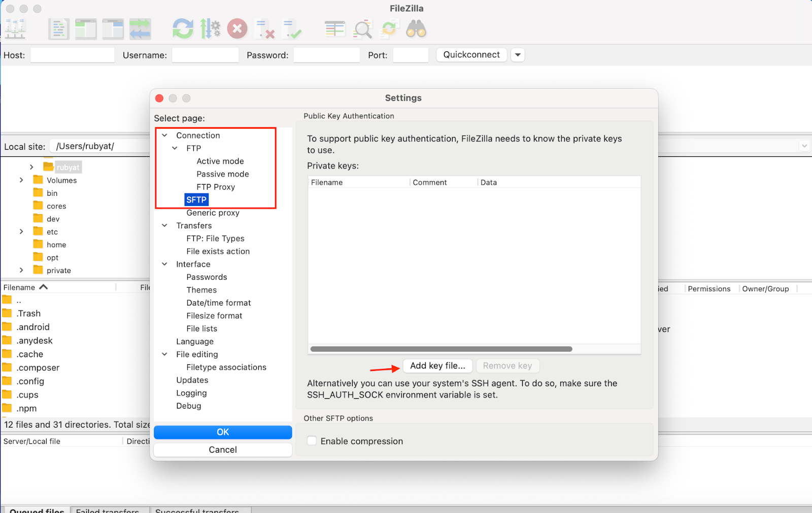
Task: Open the Passwords settings page
Action: pos(207,277)
